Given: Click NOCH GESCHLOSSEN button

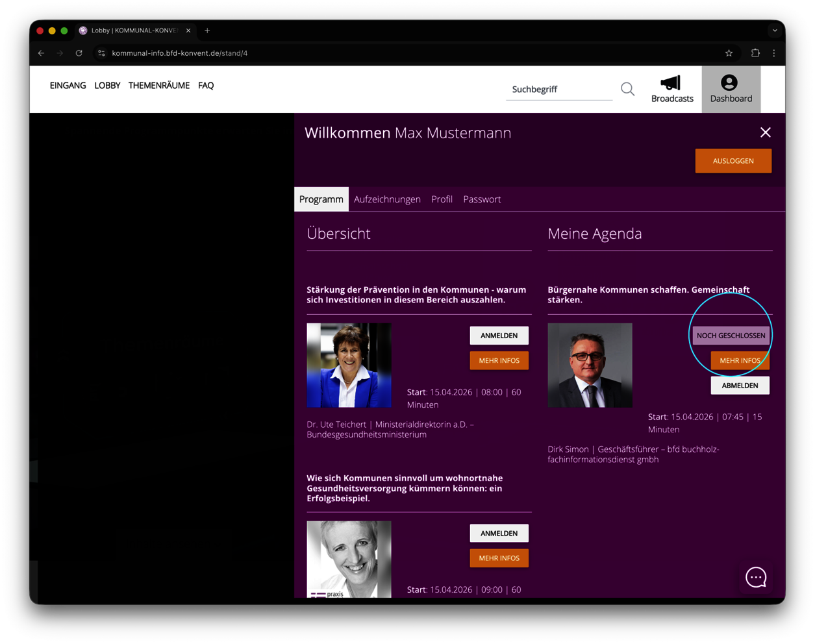Looking at the screenshot, I should pos(731,336).
